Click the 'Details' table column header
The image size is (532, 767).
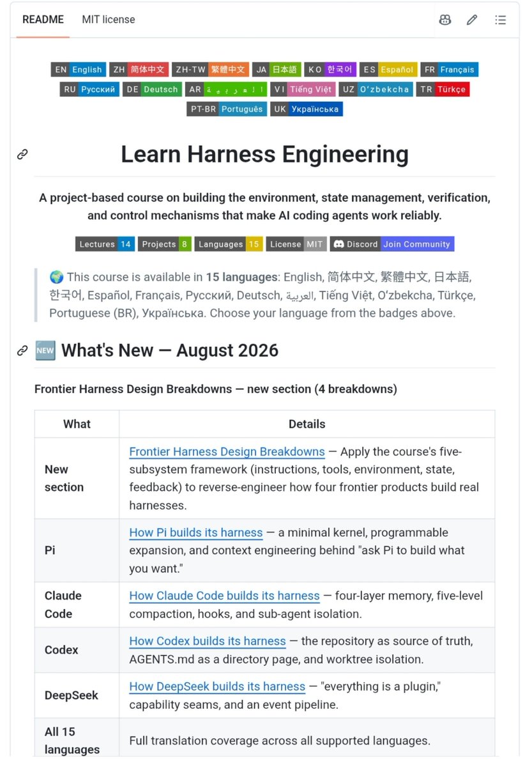tap(307, 424)
